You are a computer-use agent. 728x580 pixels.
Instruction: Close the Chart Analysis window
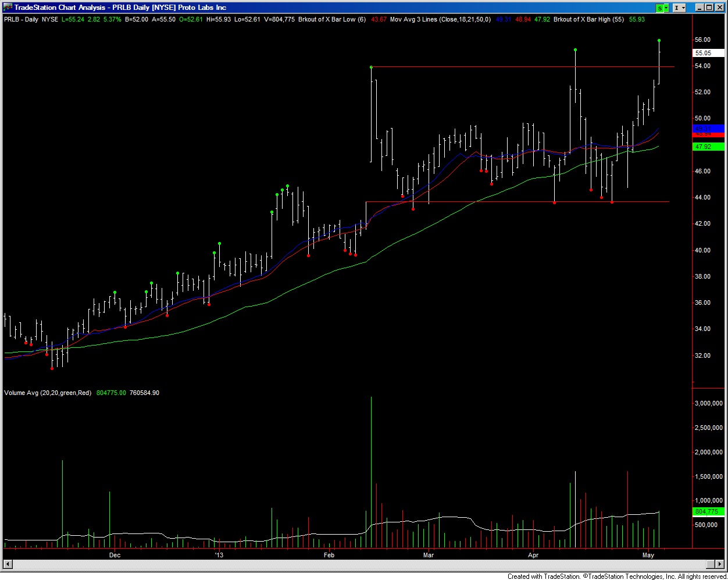click(720, 8)
